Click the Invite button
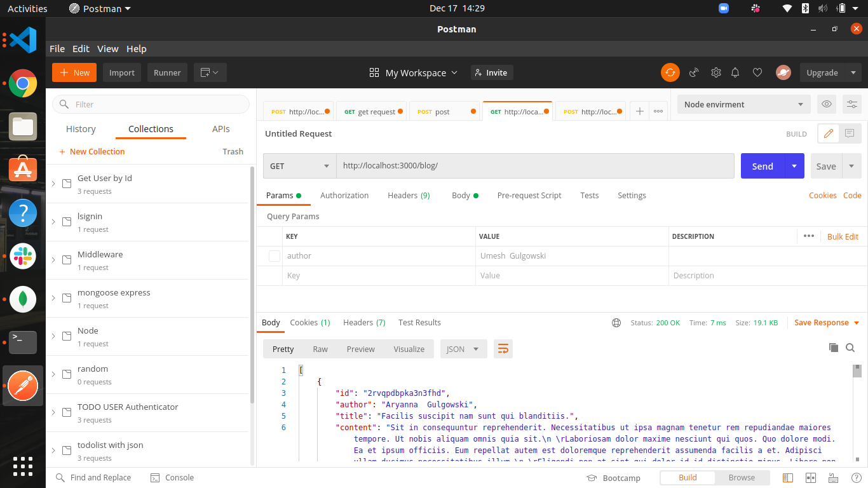Viewport: 868px width, 488px height. coord(492,72)
